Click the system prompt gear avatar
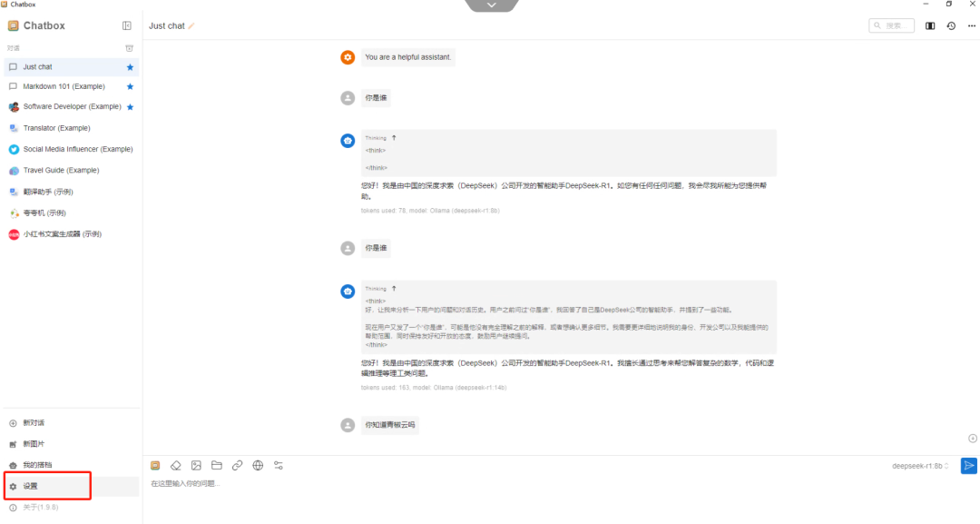 click(348, 57)
